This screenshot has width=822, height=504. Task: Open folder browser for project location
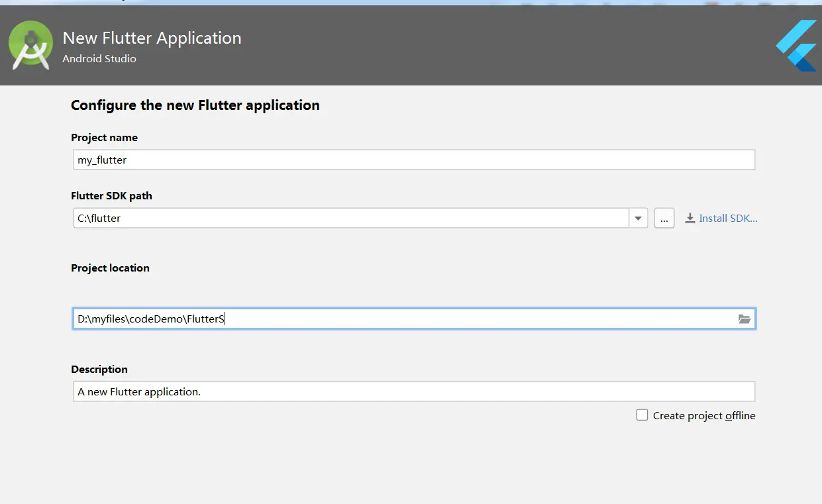[745, 319]
